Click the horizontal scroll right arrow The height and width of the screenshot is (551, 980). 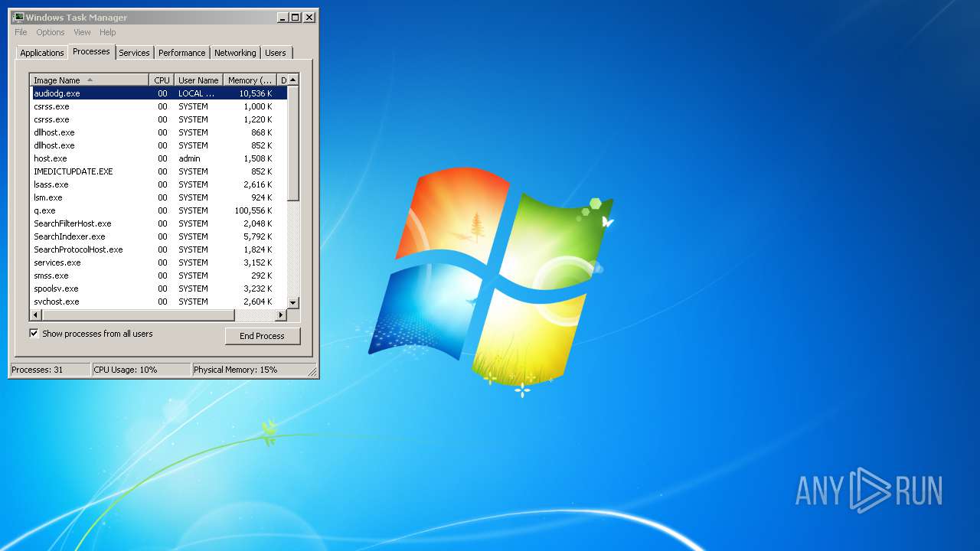(280, 315)
